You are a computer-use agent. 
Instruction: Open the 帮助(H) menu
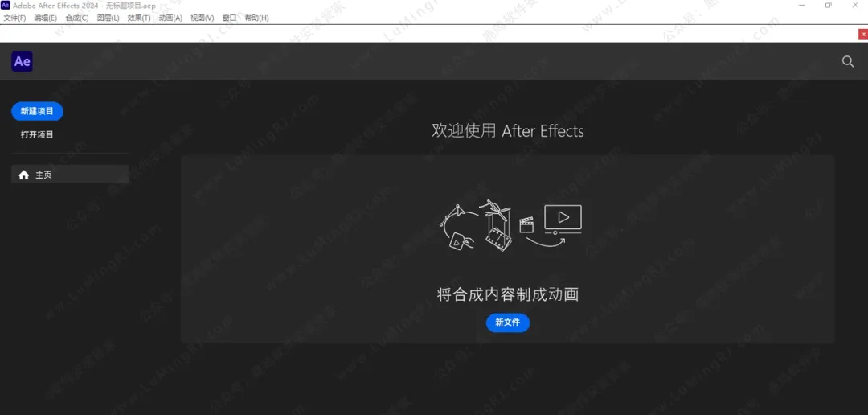click(x=257, y=18)
